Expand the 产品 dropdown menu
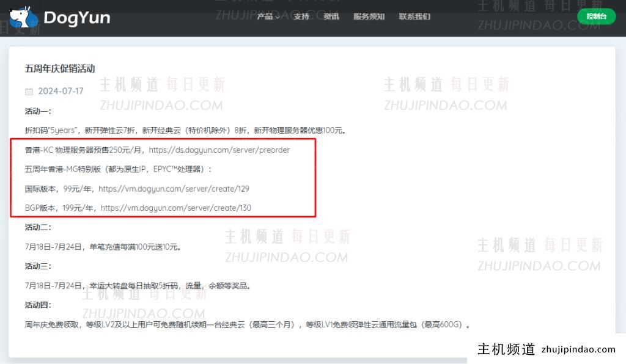626x364 pixels. (x=268, y=16)
